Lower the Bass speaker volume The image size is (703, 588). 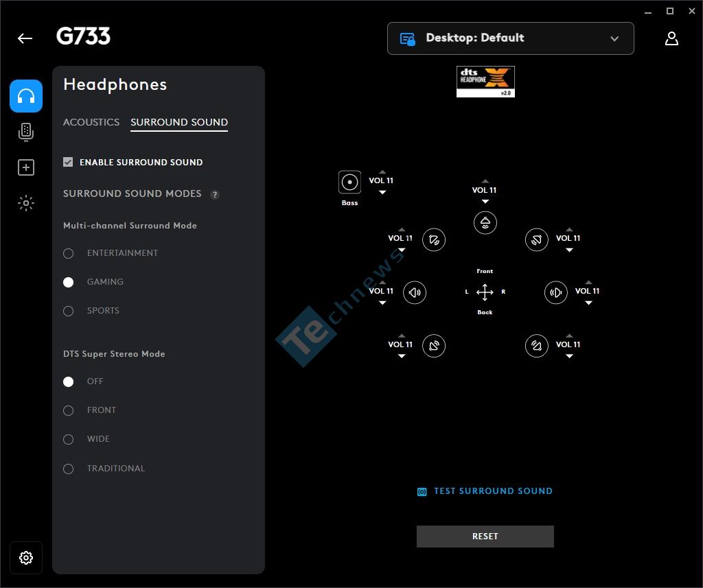(382, 192)
